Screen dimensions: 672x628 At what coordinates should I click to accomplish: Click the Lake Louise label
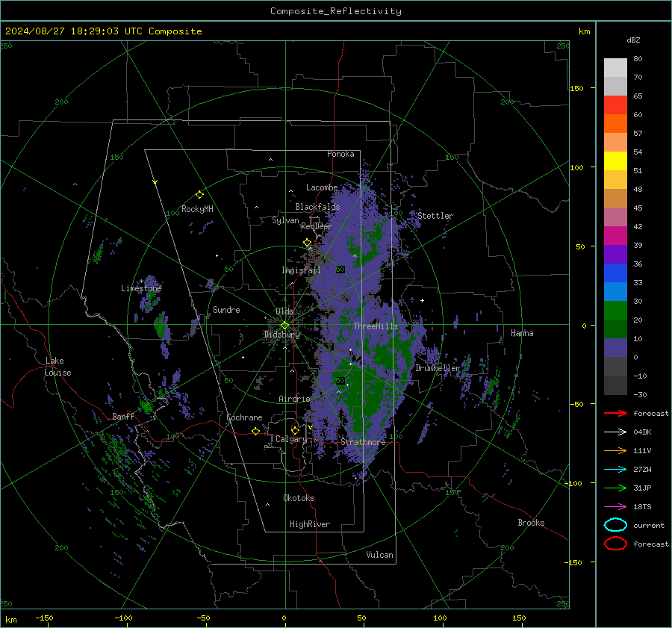click(x=57, y=367)
